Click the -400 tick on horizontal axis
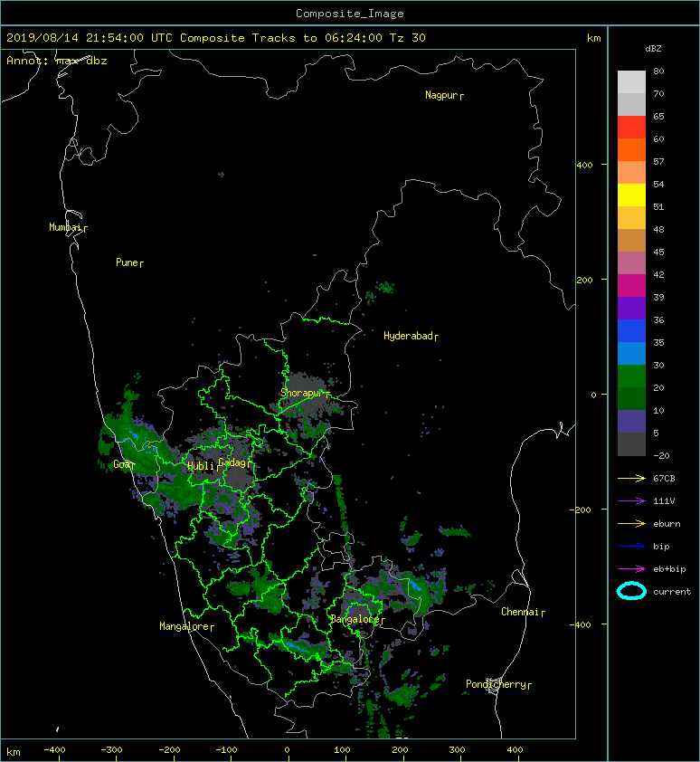 (x=54, y=750)
